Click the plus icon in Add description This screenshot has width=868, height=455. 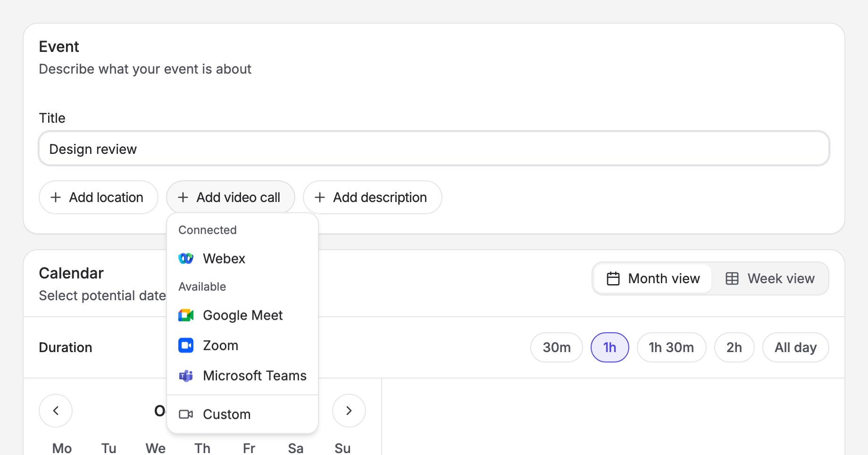(x=320, y=197)
